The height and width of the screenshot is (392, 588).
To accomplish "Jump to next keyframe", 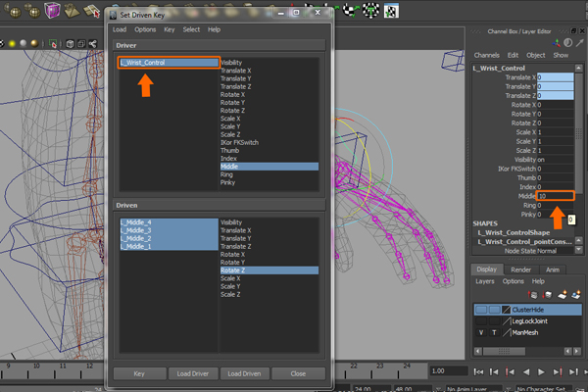I will point(558,371).
